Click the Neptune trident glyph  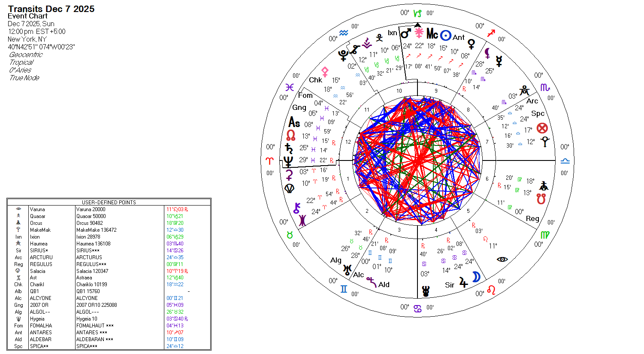tap(288, 161)
